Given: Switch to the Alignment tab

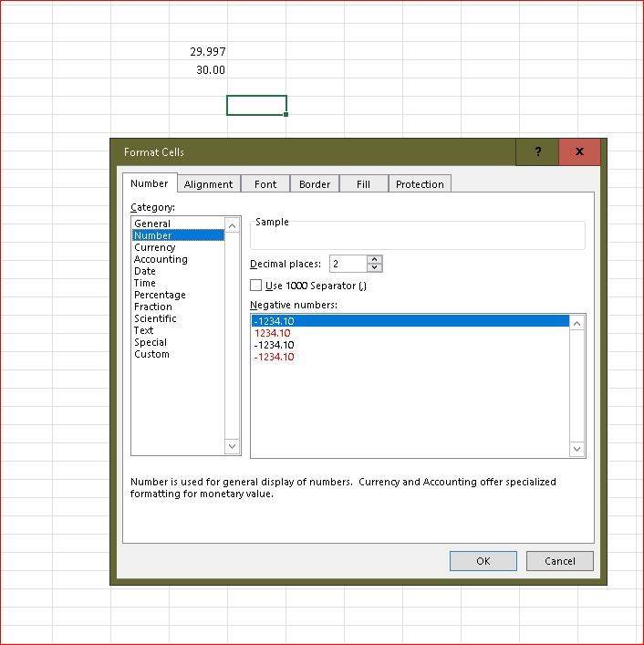Looking at the screenshot, I should pyautogui.click(x=208, y=184).
